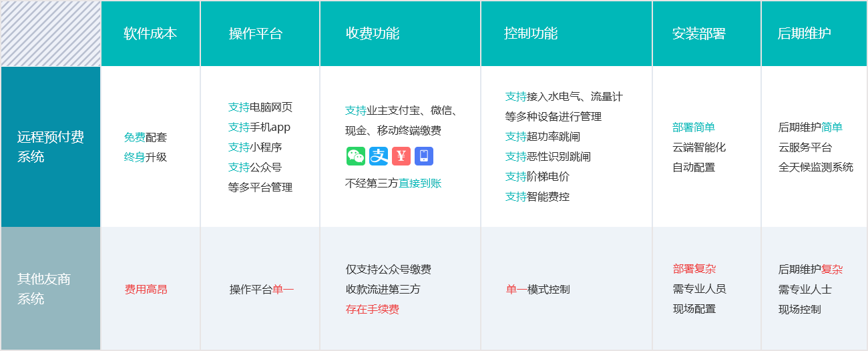Image resolution: width=868 pixels, height=351 pixels.
Task: Click the blue Alipay icon
Action: coord(379,156)
